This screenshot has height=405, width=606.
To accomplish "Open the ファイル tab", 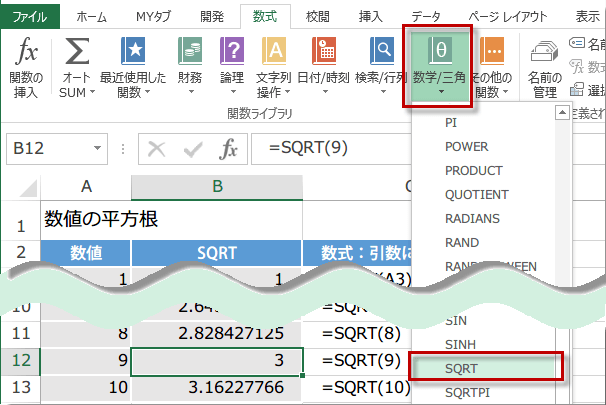I will (x=30, y=17).
